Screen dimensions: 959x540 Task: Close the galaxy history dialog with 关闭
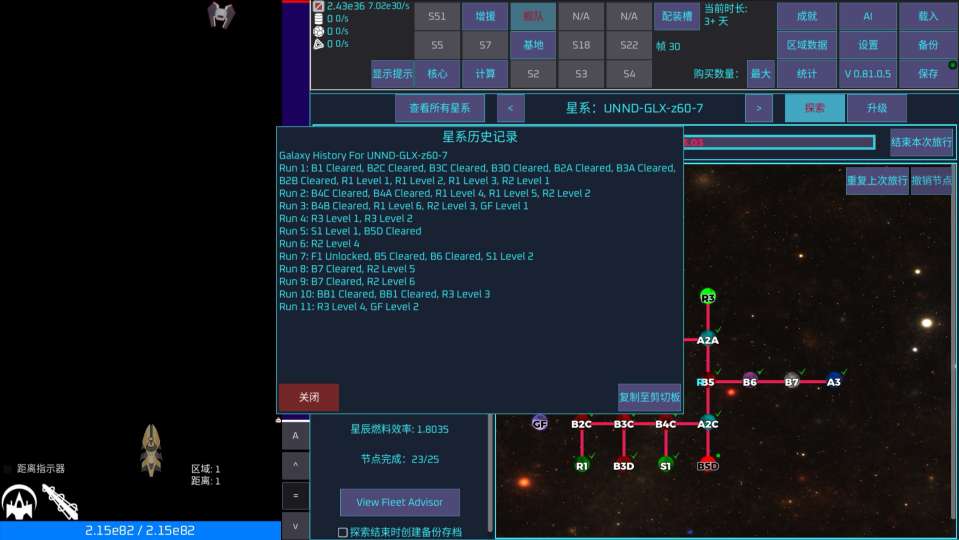(309, 398)
